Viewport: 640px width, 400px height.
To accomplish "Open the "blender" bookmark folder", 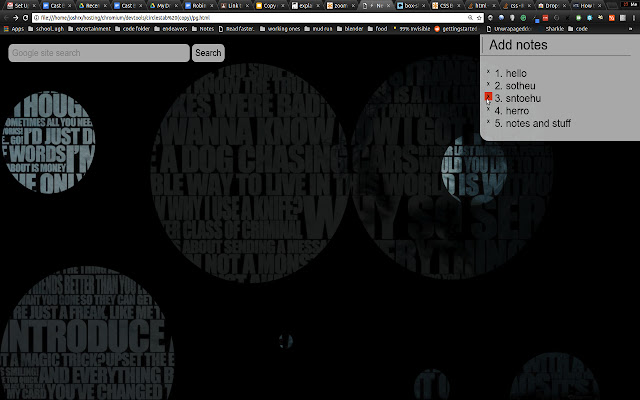I will point(349,29).
